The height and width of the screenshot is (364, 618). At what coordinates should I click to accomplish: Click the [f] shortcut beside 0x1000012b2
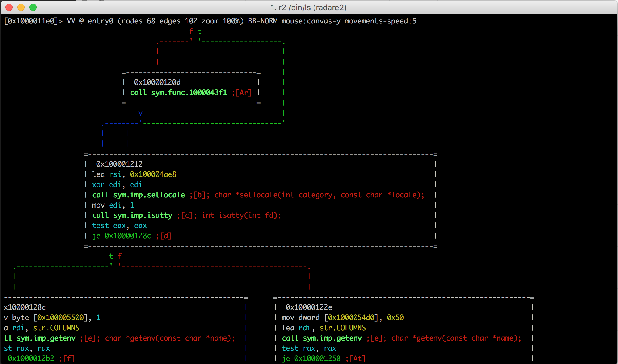point(69,358)
